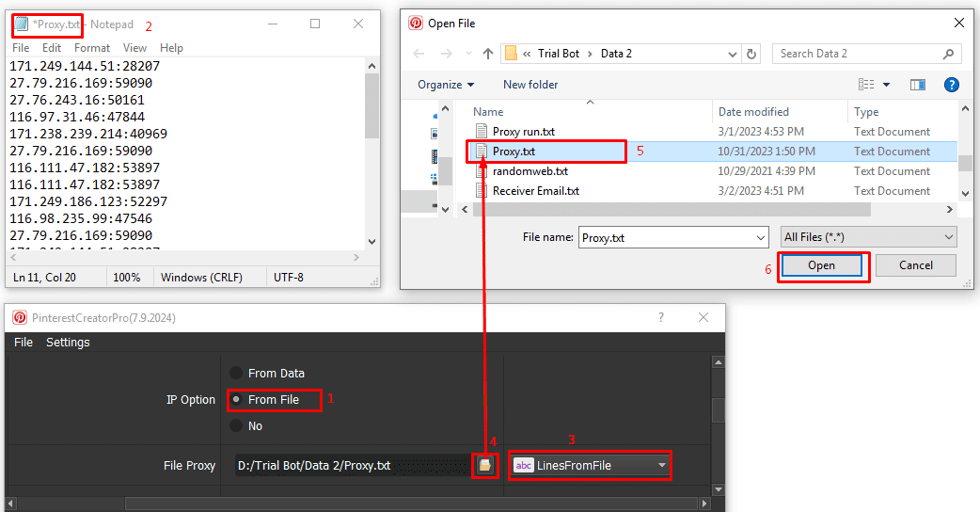Expand the hidden path chevron before Trial Bot

[x=527, y=54]
